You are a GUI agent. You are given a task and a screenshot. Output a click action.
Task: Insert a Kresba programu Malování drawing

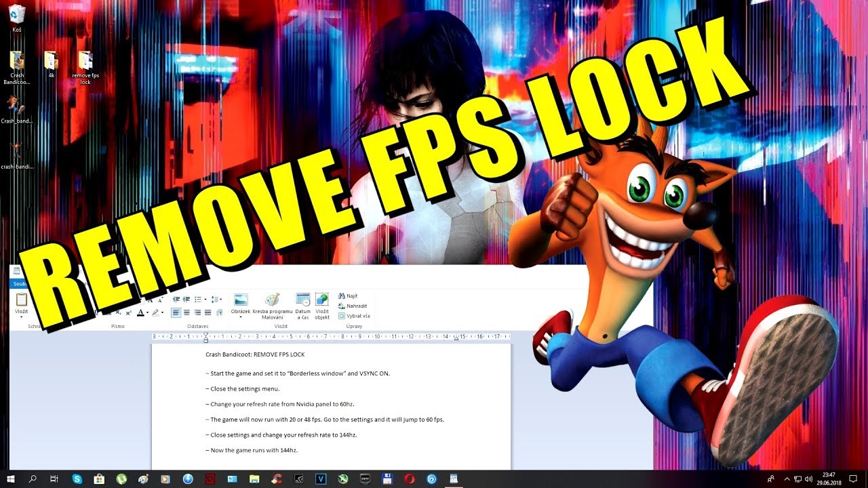point(272,305)
